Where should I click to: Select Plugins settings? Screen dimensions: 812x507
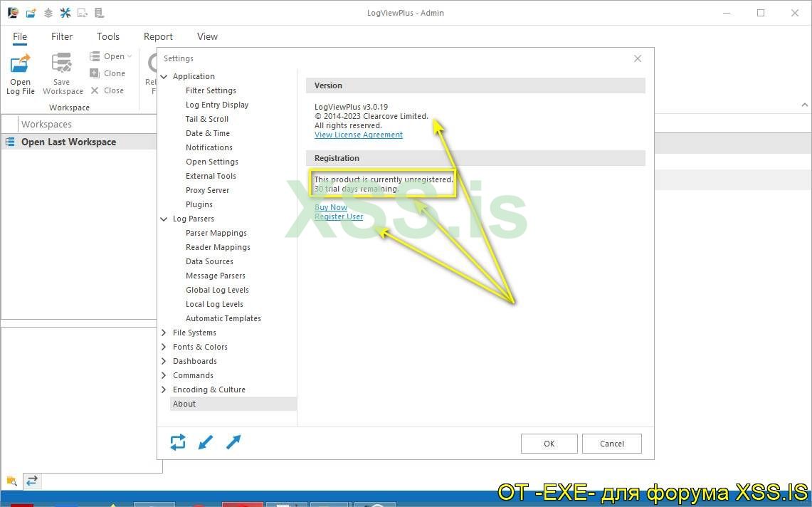coord(199,204)
